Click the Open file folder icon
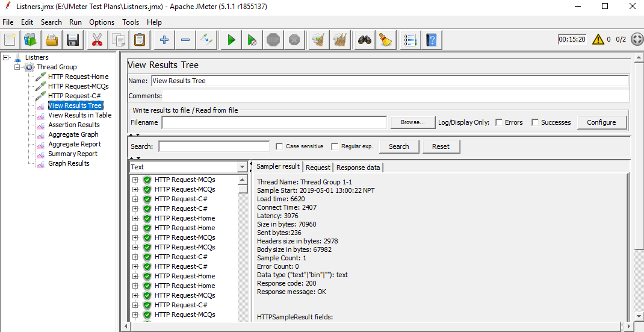 click(x=52, y=40)
